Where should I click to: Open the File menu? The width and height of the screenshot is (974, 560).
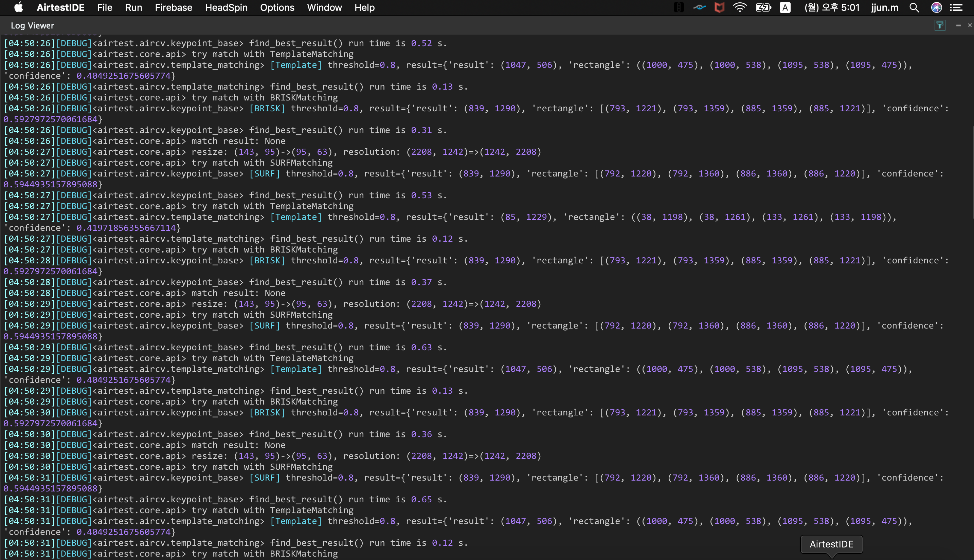click(x=105, y=7)
